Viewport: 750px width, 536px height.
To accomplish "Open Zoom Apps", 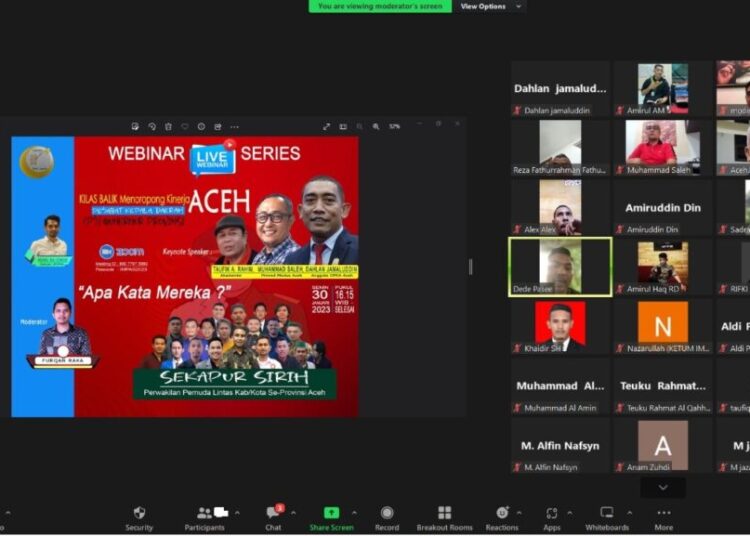I will coord(551,518).
